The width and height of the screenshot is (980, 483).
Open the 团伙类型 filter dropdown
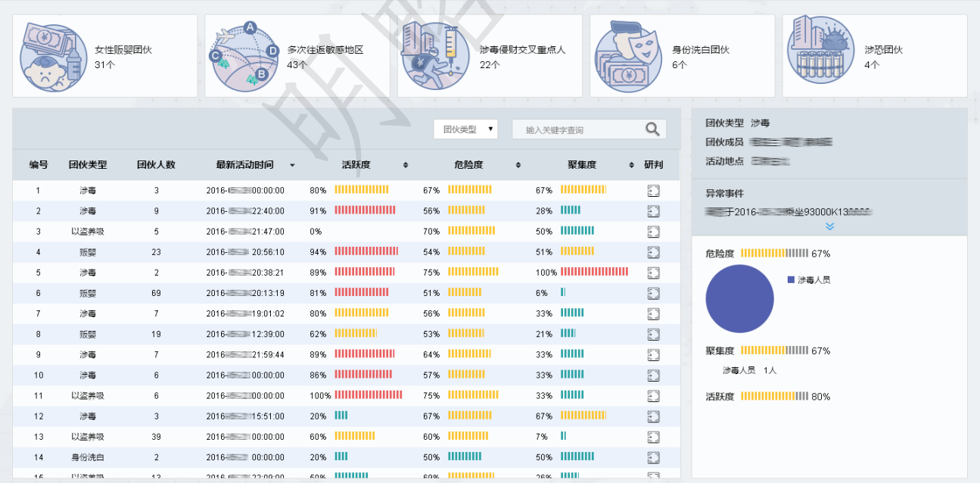pos(465,129)
